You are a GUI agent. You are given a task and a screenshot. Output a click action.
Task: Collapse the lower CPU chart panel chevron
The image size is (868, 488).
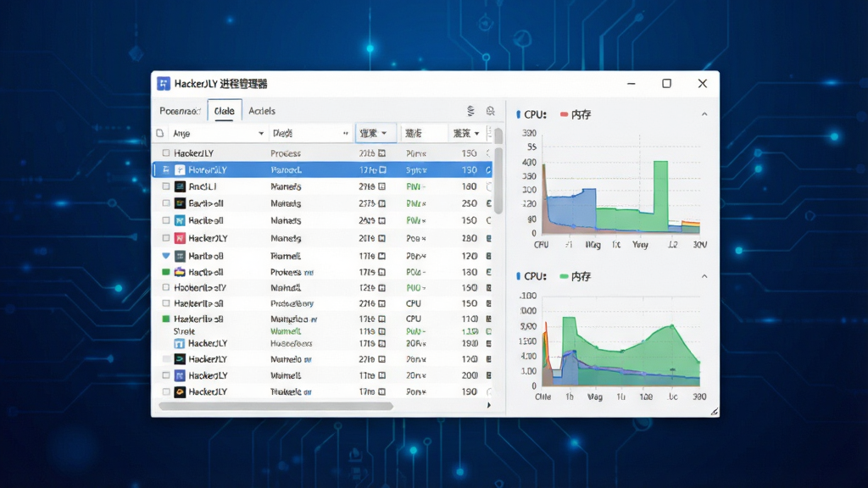(704, 276)
